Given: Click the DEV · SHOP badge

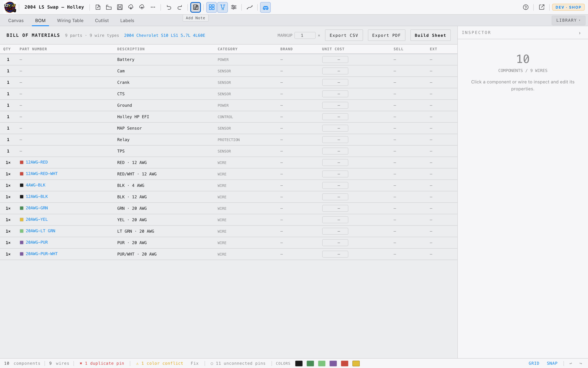Looking at the screenshot, I should [568, 7].
